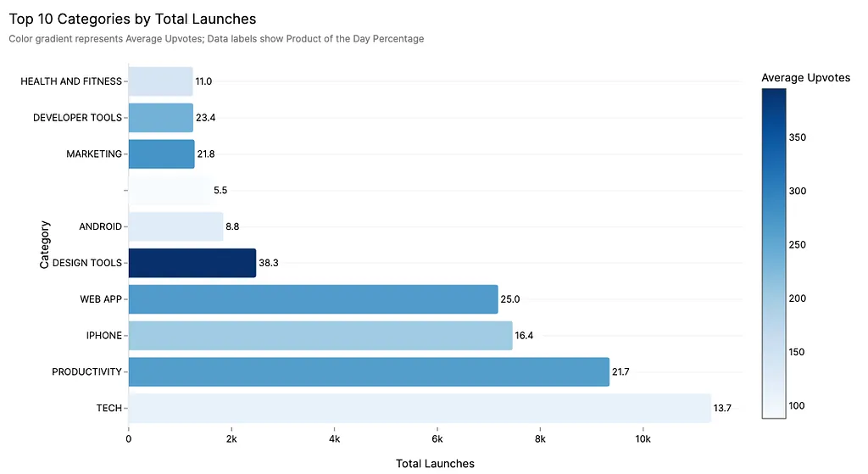
Task: Select the PRODUCTIVITY bar
Action: pos(369,371)
